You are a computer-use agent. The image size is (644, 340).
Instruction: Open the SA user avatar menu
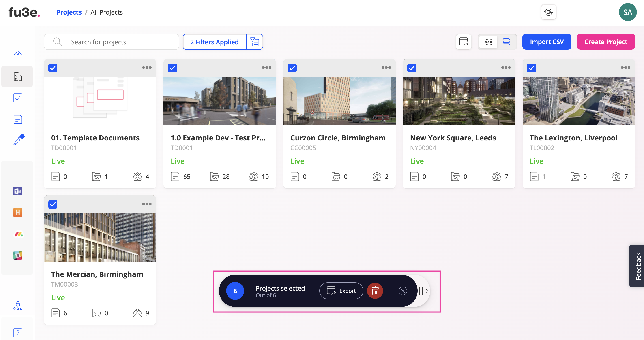click(x=628, y=12)
